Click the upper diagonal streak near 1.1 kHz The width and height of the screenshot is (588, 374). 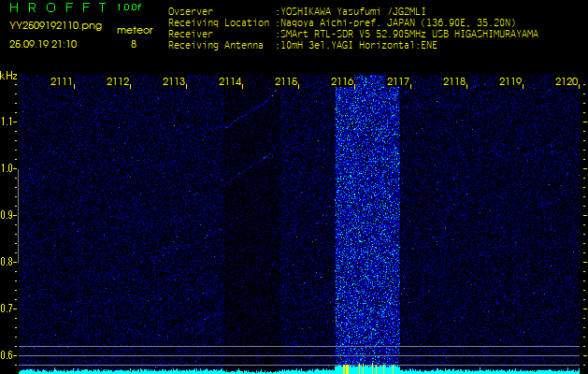251,109
